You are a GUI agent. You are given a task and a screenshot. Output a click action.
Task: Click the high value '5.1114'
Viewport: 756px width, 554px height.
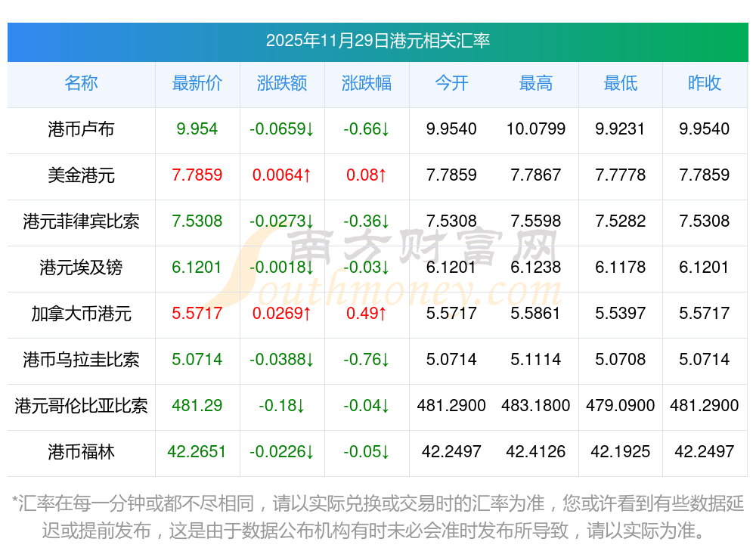(x=536, y=360)
